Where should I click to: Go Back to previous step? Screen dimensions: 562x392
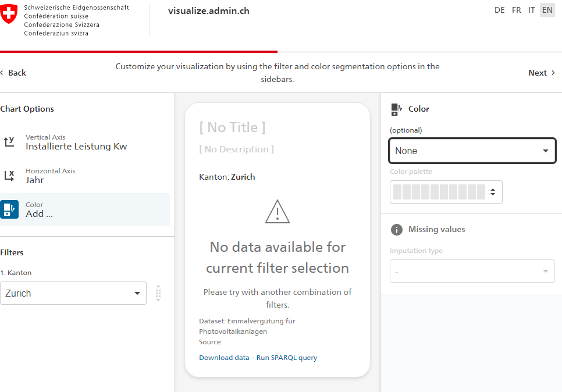click(x=13, y=73)
